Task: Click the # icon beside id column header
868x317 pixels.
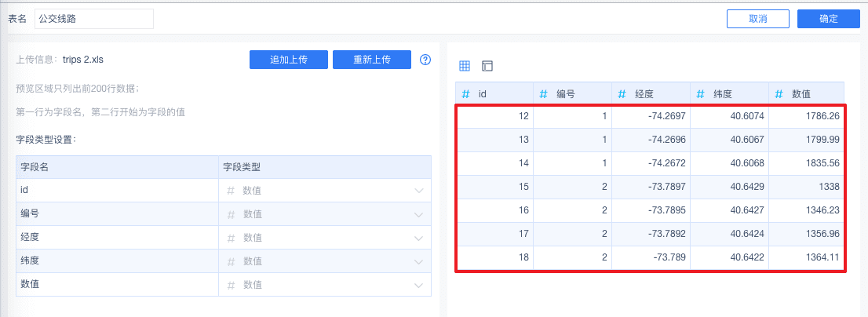Action: pos(465,94)
